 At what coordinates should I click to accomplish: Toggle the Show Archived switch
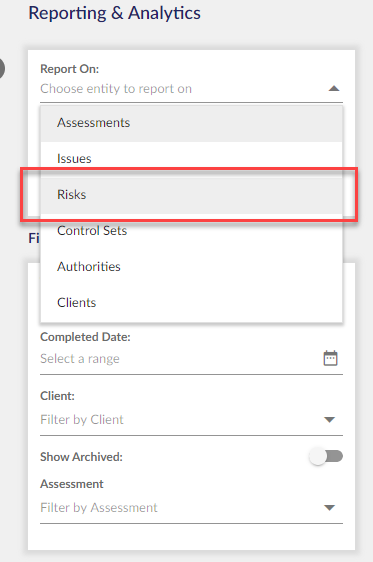[326, 457]
